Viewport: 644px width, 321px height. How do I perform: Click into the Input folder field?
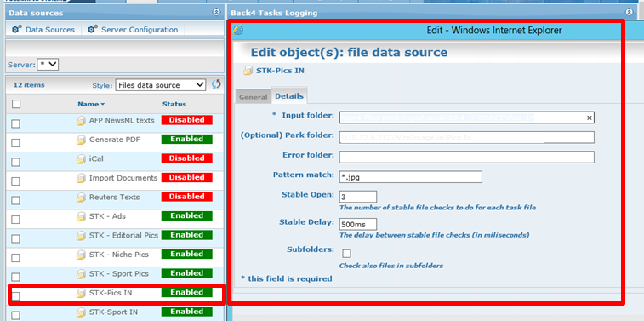pos(467,118)
